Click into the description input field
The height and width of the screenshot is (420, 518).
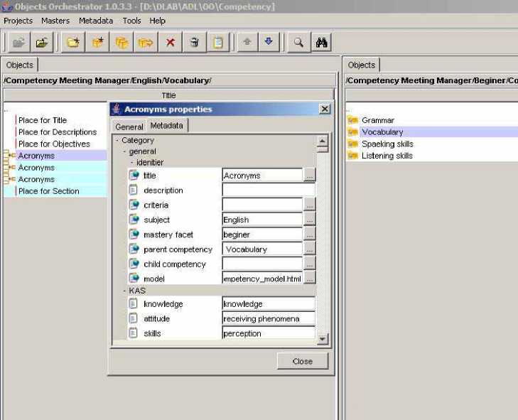[269, 190]
